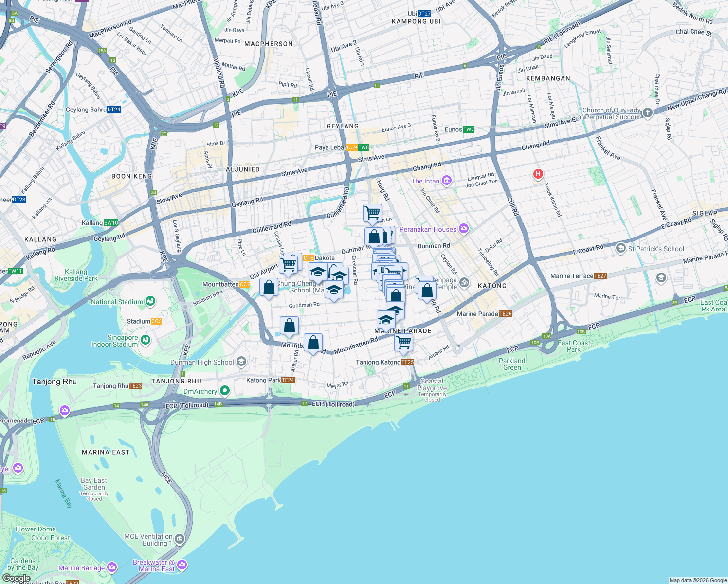Viewport: 728px width, 584px height.
Task: Open the National Stadium green icon
Action: [x=150, y=302]
